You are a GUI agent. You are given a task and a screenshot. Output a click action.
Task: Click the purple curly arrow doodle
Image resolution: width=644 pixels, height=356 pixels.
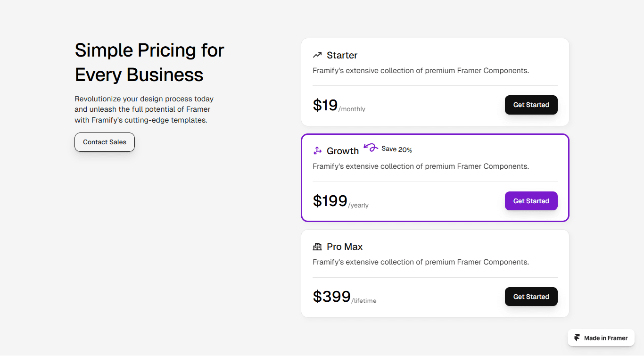click(371, 148)
